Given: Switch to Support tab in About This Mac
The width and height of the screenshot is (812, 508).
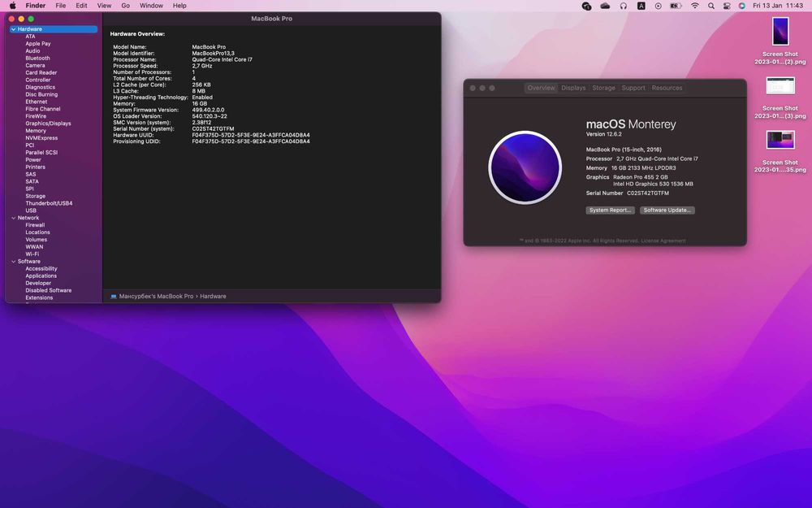Looking at the screenshot, I should [x=633, y=88].
